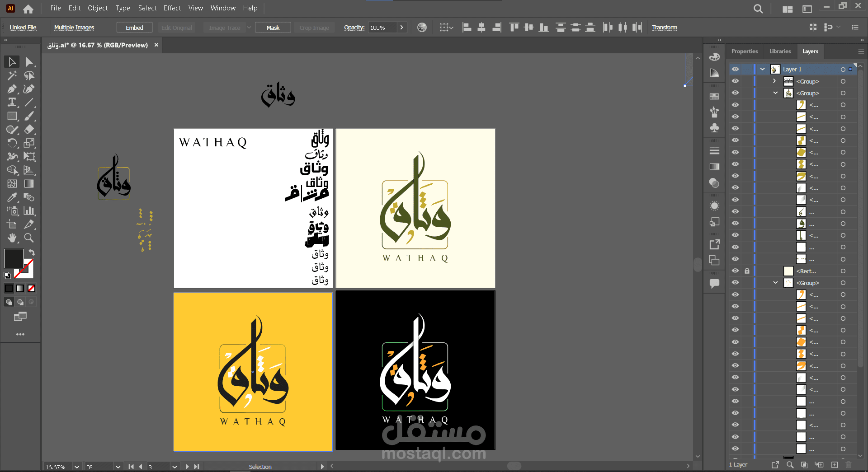The height and width of the screenshot is (472, 868).
Task: Set fill mode to Gradient
Action: click(x=20, y=288)
